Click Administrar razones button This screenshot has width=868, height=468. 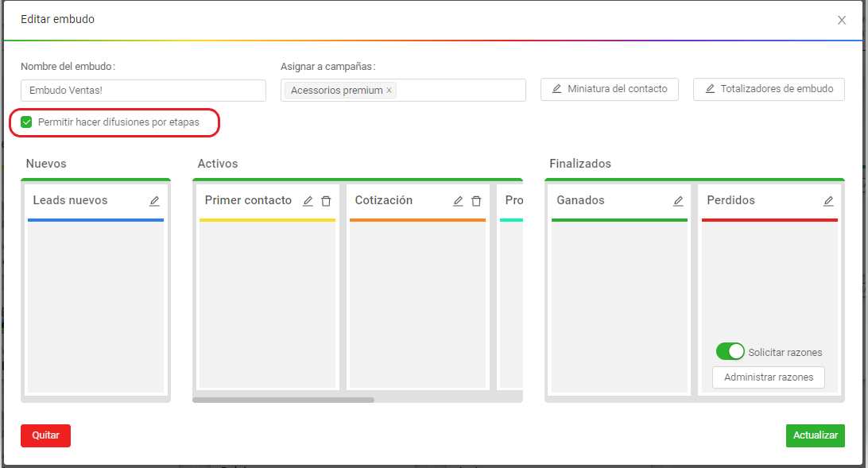click(x=769, y=377)
